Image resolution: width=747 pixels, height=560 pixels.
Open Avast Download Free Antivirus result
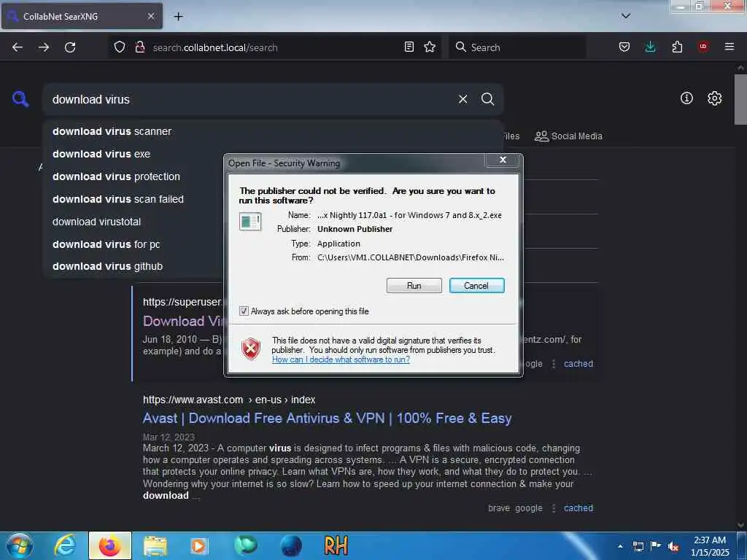pyautogui.click(x=328, y=418)
